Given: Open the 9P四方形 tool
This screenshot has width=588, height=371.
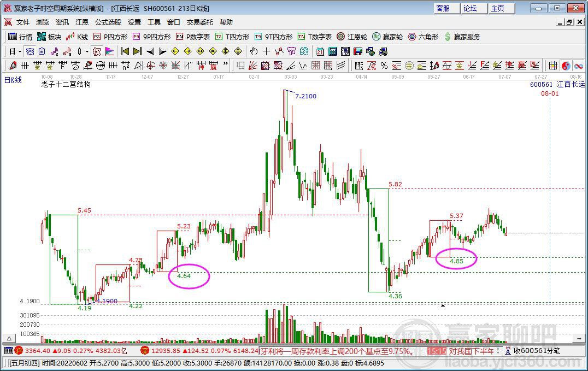Looking at the screenshot, I should 151,37.
